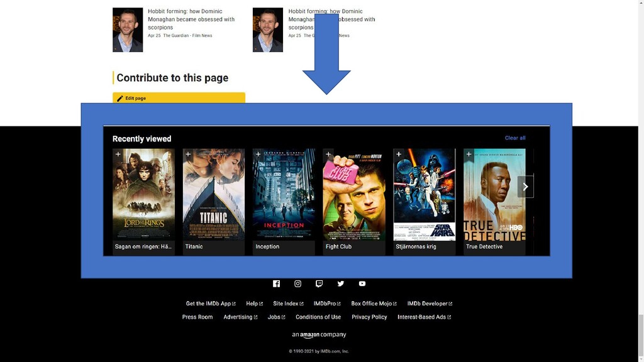Open second Dominic Monaghan news thumbnail
Viewport: 644px width, 362px height.
[x=268, y=30]
